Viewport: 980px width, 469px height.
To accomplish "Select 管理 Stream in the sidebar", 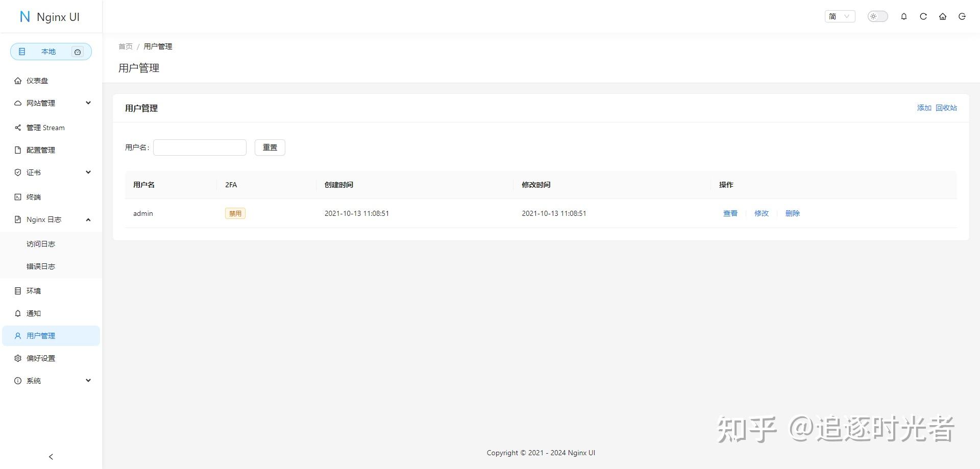I will click(x=45, y=127).
